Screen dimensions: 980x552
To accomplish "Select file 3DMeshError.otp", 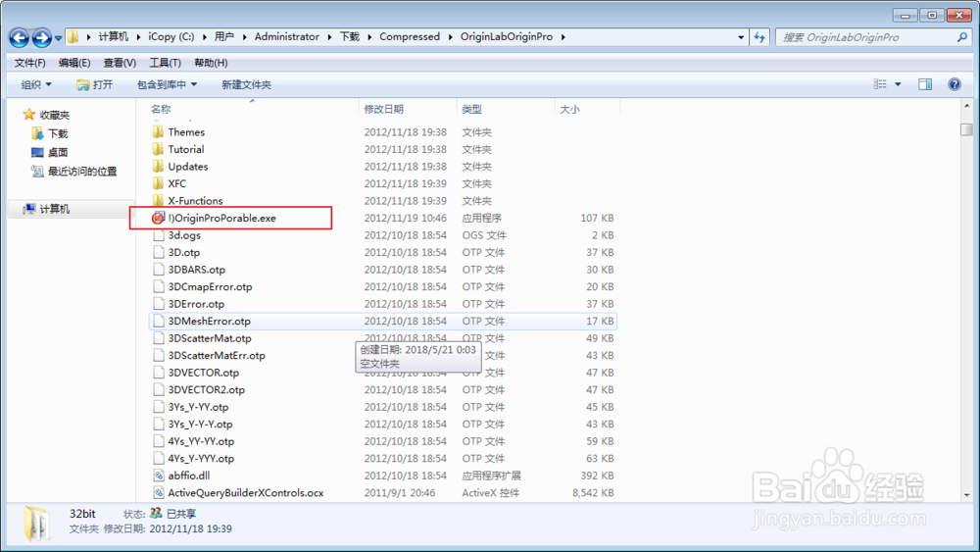I will tap(210, 321).
